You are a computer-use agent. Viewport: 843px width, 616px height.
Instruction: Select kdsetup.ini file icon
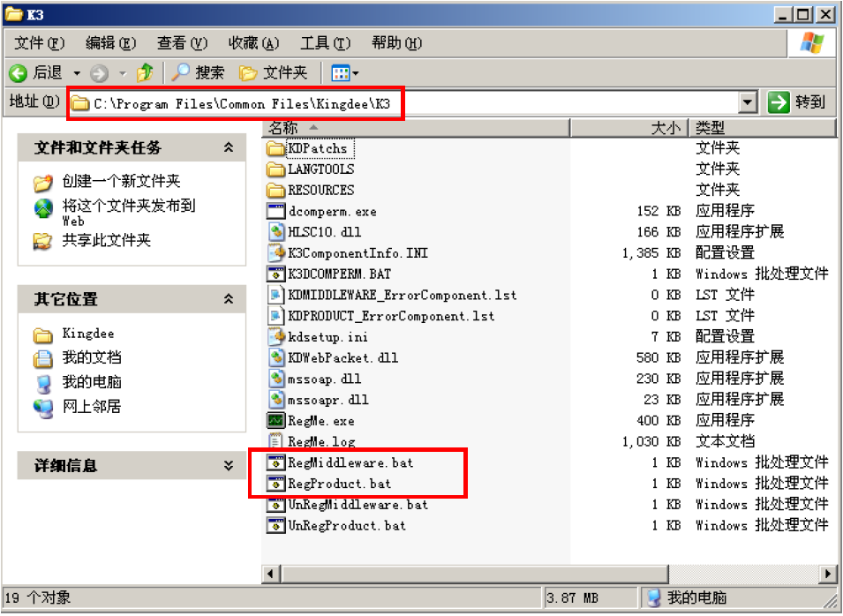click(275, 337)
